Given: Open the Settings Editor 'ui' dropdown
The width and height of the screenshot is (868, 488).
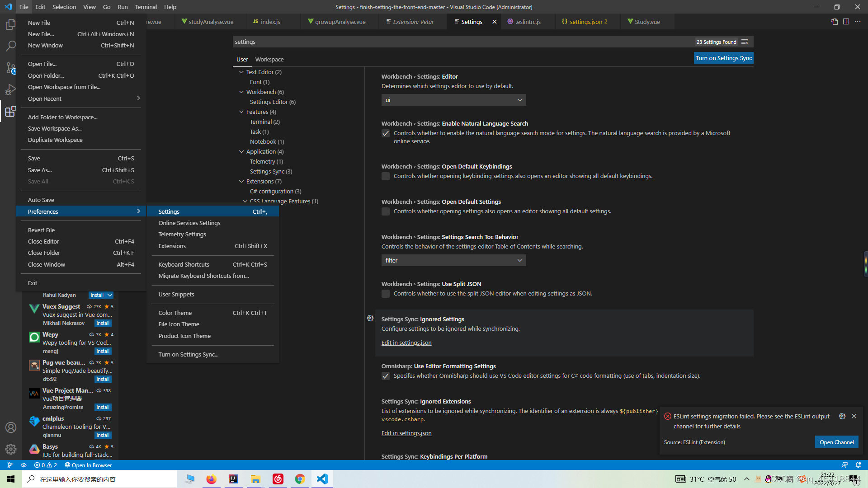Looking at the screenshot, I should click(453, 100).
